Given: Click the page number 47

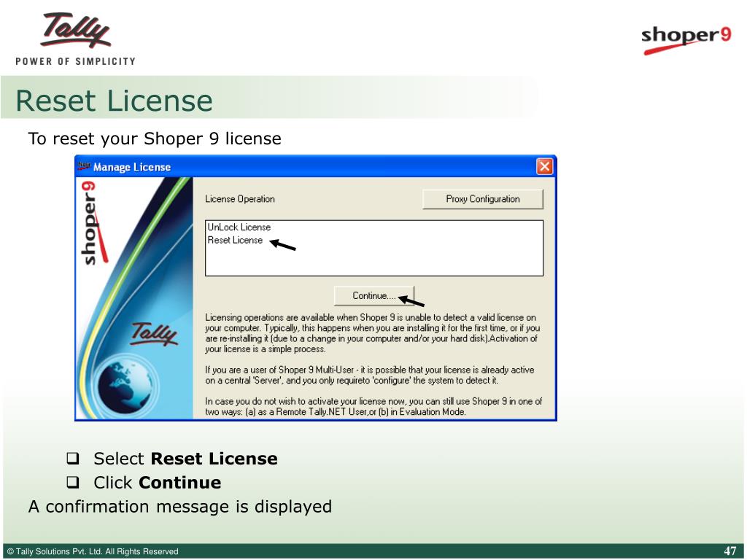Looking at the screenshot, I should pos(729,551).
